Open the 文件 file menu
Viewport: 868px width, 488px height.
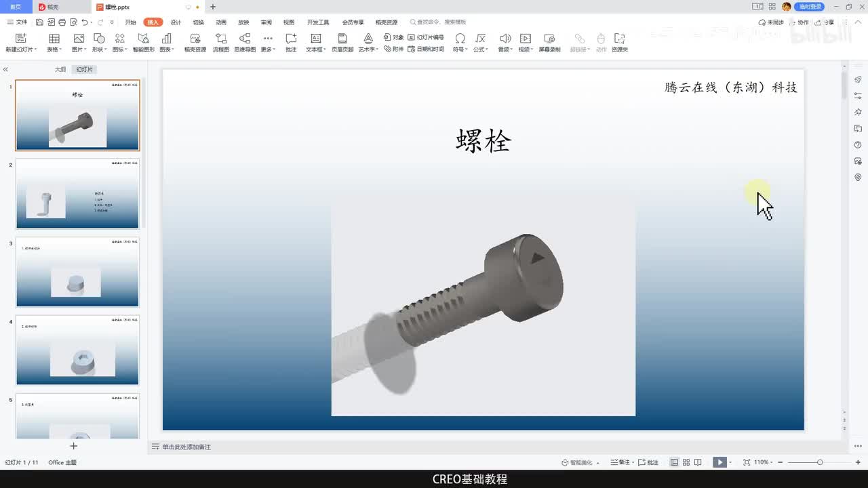(17, 22)
